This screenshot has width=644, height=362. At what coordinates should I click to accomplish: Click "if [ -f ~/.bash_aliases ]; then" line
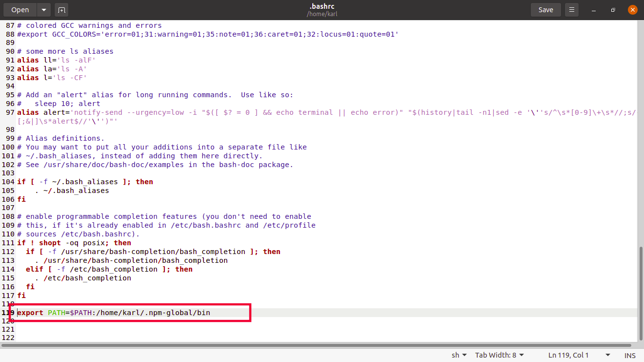click(x=85, y=182)
